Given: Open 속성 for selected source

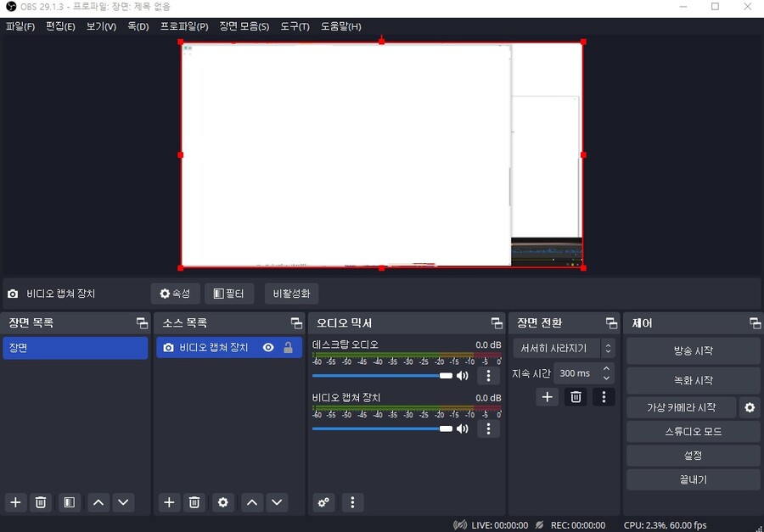Looking at the screenshot, I should pyautogui.click(x=175, y=294).
